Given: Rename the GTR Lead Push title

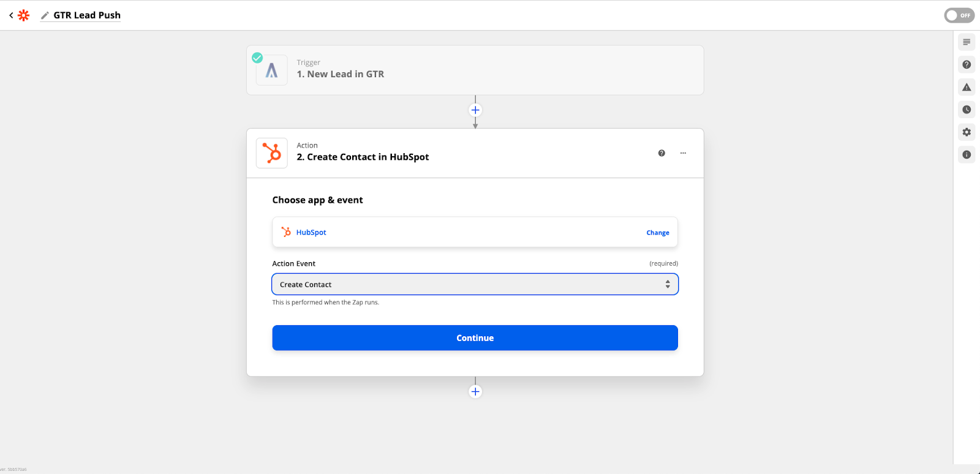Looking at the screenshot, I should coord(87,15).
